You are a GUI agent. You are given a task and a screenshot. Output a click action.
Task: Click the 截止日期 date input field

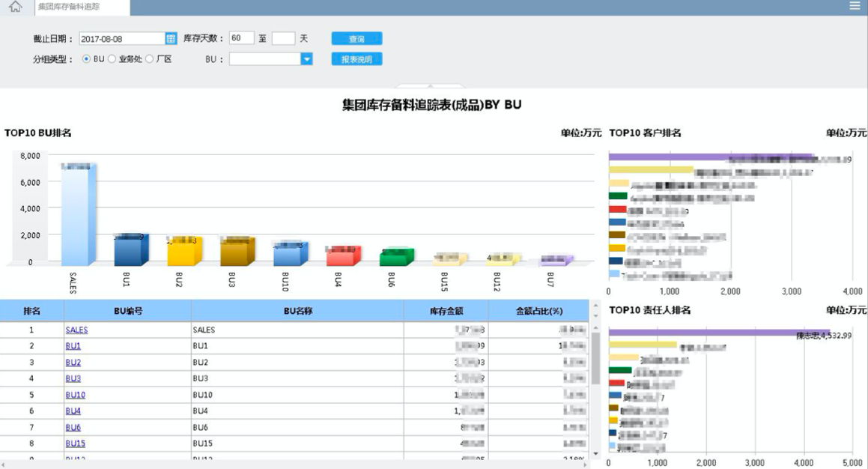[122, 39]
